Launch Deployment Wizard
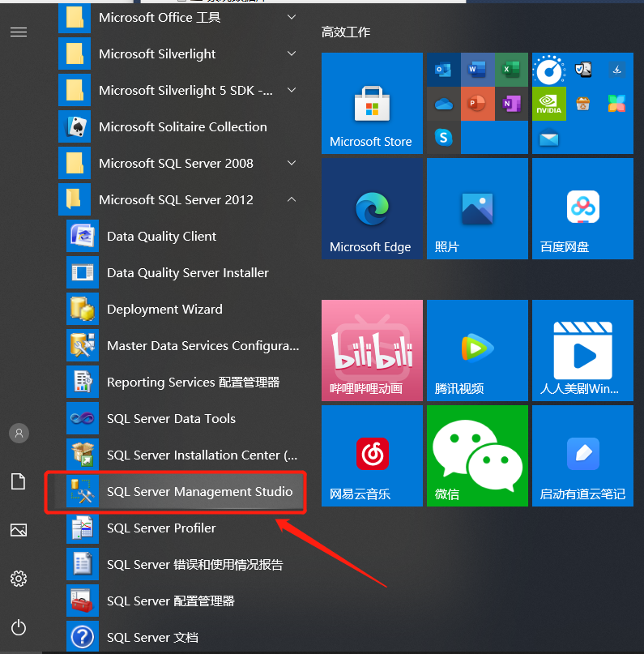Viewport: 644px width, 654px height. coord(178,309)
